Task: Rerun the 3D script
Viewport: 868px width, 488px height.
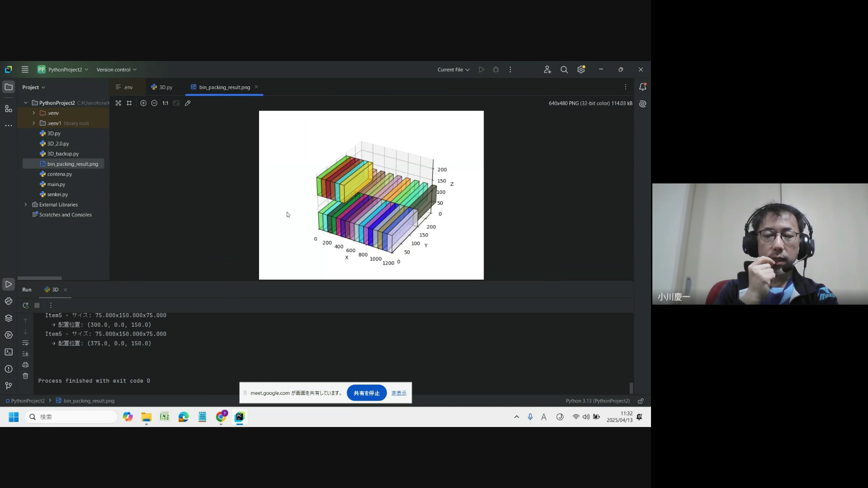Action: coord(26,305)
